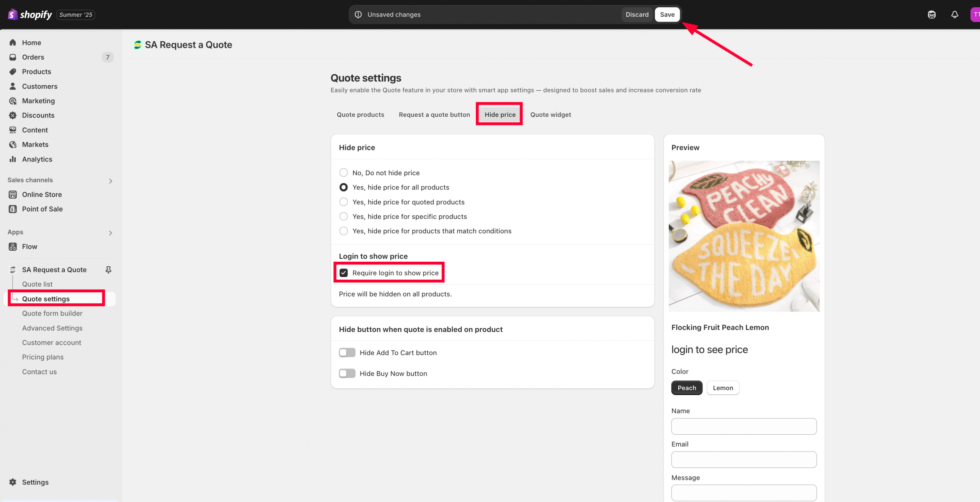Expand the Sales channels chevron
Screen dimensions: 980x502
pos(110,181)
